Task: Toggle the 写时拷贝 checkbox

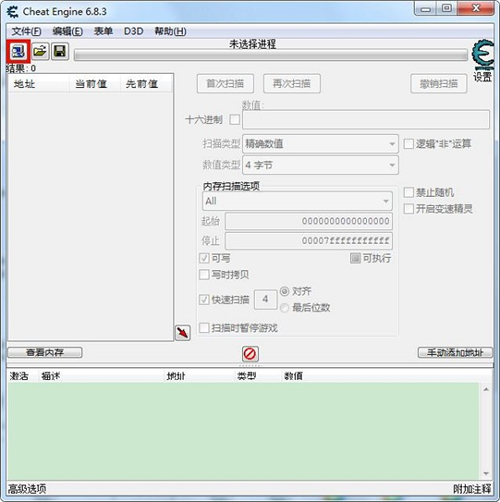Action: [x=204, y=274]
